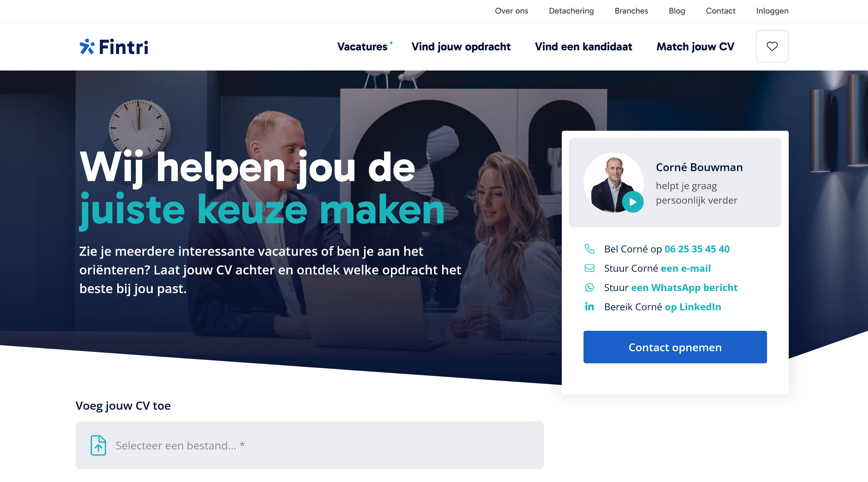Click the heart favorites icon button
This screenshot has height=482, width=868.
click(772, 46)
